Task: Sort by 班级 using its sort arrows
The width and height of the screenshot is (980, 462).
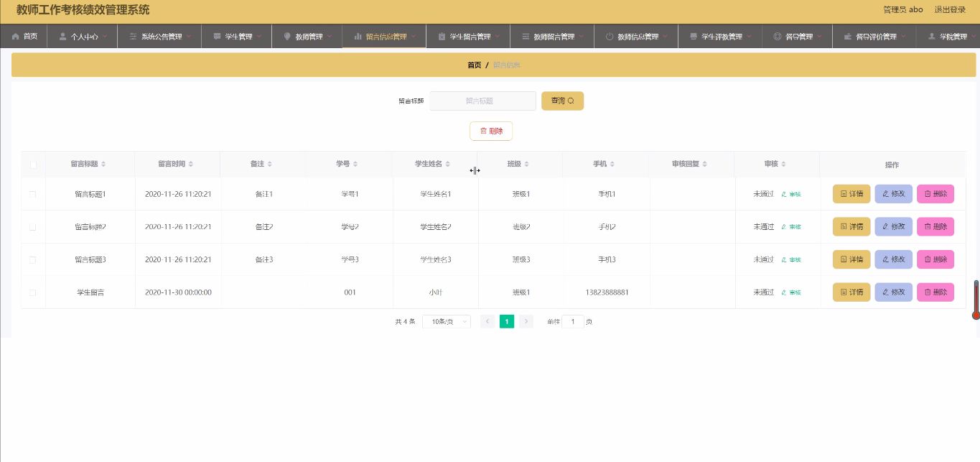Action: click(x=526, y=165)
